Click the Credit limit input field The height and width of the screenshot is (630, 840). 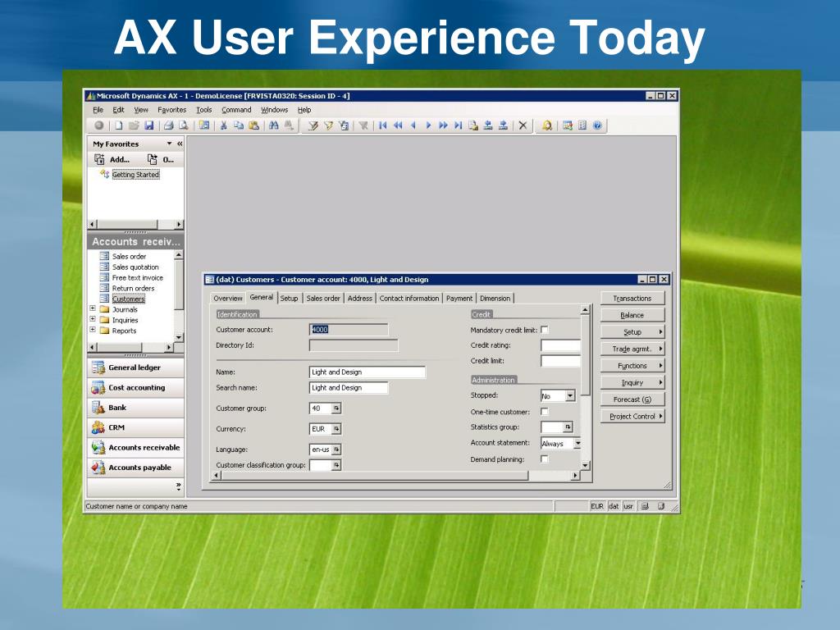tap(560, 361)
